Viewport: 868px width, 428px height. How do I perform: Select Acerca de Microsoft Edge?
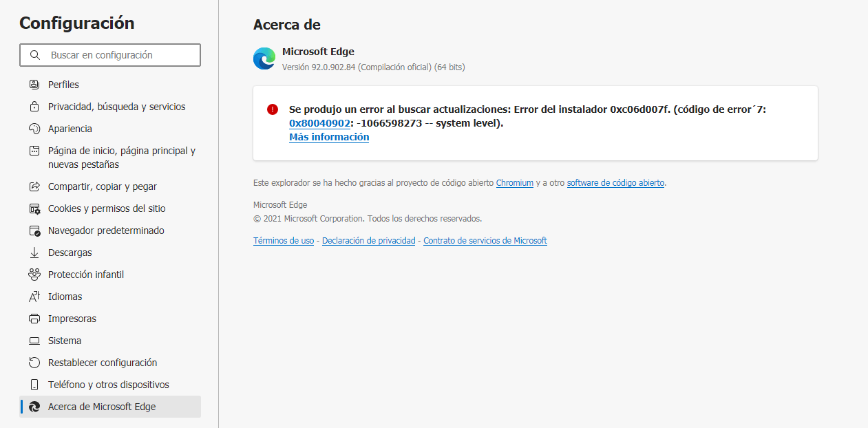(110, 407)
